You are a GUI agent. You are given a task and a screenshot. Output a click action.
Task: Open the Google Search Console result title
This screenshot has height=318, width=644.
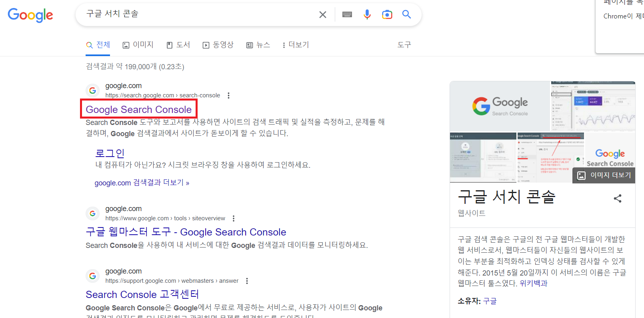point(139,109)
